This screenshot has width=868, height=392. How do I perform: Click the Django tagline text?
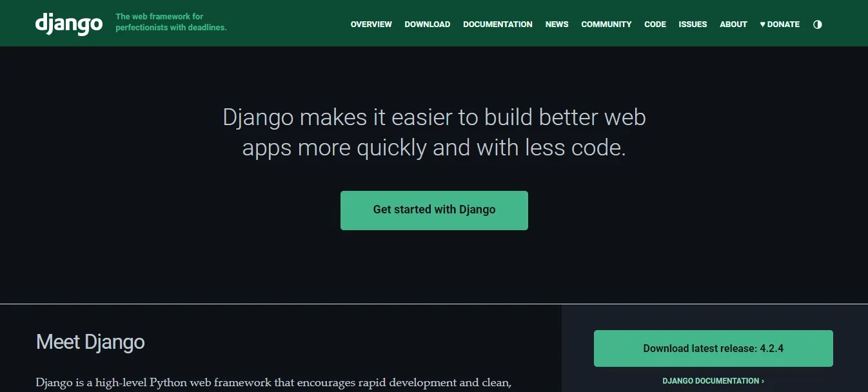click(171, 23)
